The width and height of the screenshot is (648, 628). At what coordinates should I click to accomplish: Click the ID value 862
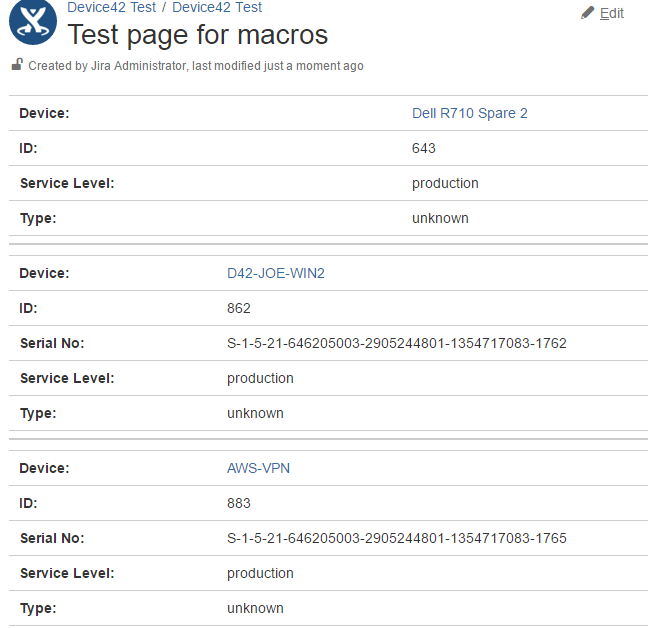point(239,308)
